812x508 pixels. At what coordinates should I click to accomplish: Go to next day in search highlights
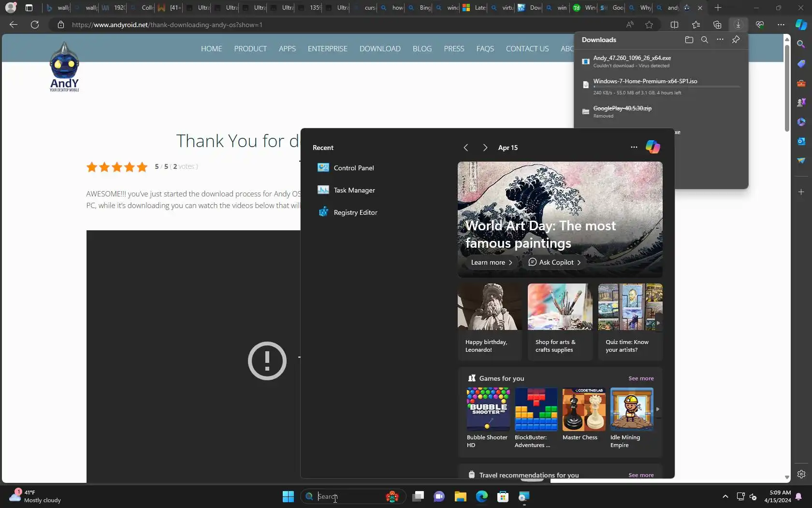coord(485,148)
